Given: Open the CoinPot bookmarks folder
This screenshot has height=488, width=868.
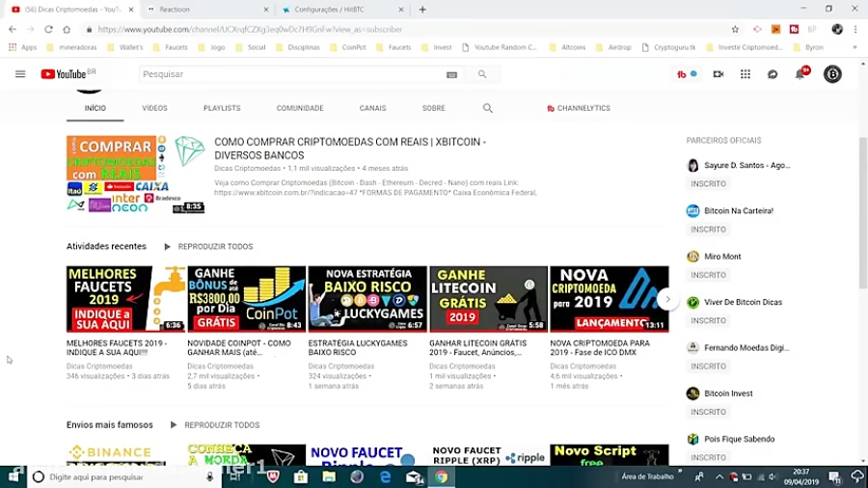Looking at the screenshot, I should (x=348, y=47).
